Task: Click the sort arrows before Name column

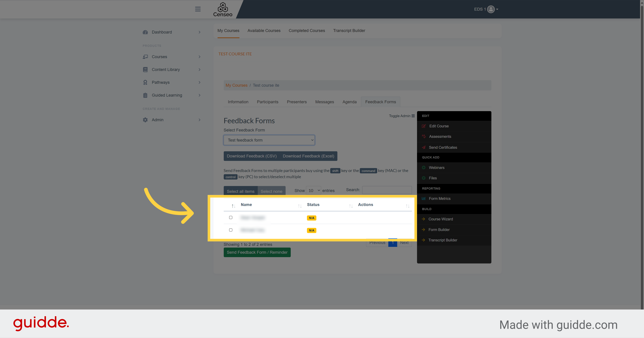Action: [x=233, y=206]
